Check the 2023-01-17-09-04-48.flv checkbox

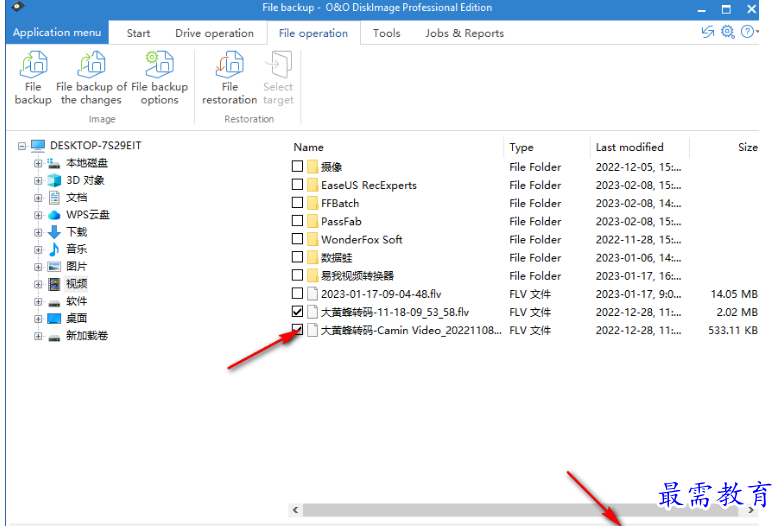click(297, 293)
